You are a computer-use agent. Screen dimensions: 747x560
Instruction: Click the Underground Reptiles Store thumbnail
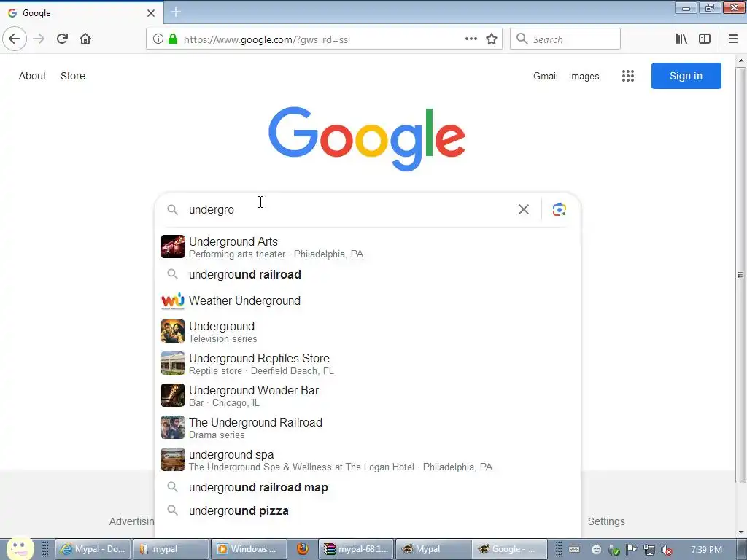(x=172, y=363)
